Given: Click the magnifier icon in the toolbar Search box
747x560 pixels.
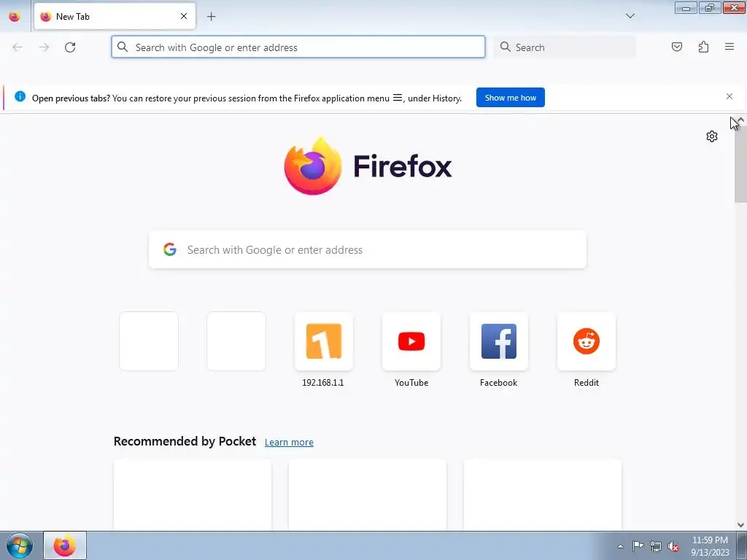Looking at the screenshot, I should 505,47.
